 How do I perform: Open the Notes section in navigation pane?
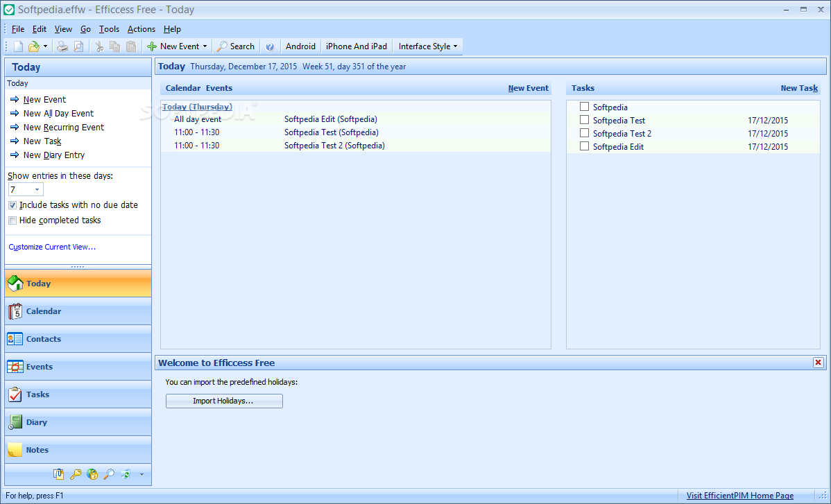(x=78, y=450)
